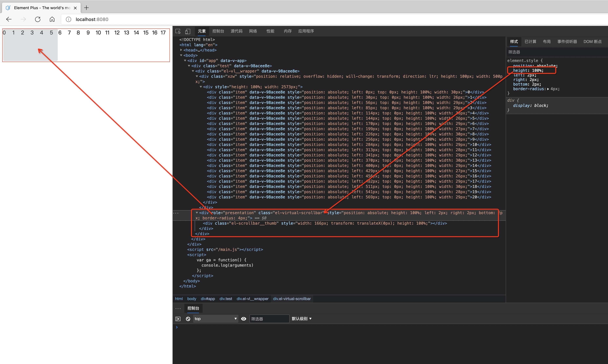The height and width of the screenshot is (364, 608).
Task: Open the 性能 panel
Action: click(270, 31)
